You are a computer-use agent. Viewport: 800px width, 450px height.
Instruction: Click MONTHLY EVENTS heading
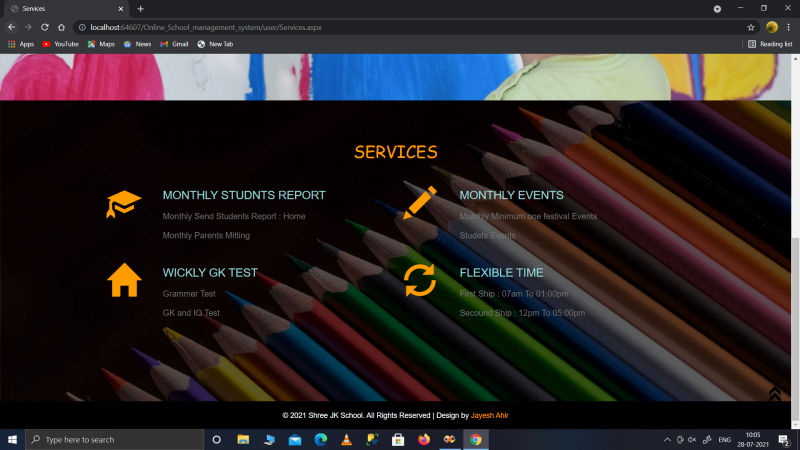(x=511, y=195)
